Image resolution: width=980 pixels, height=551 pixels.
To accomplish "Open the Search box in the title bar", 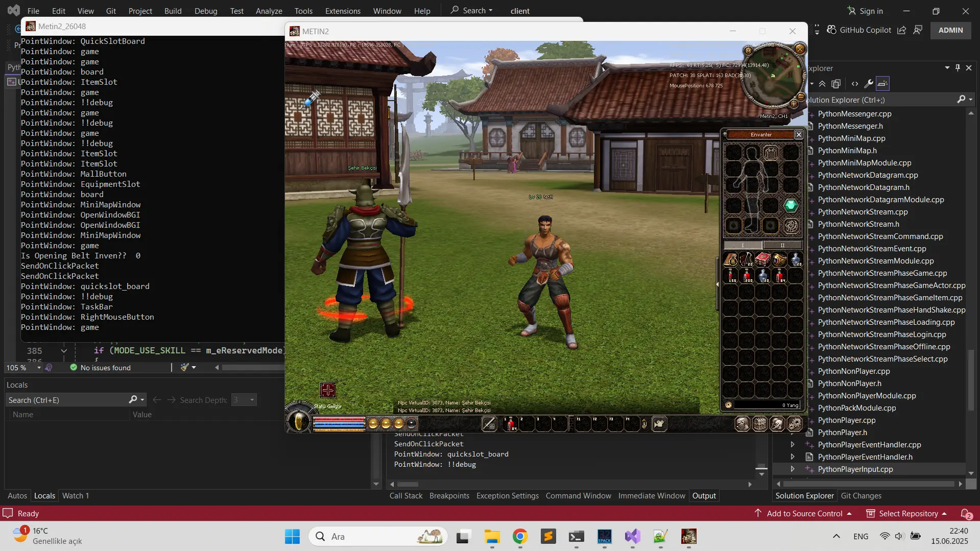I will [x=471, y=11].
